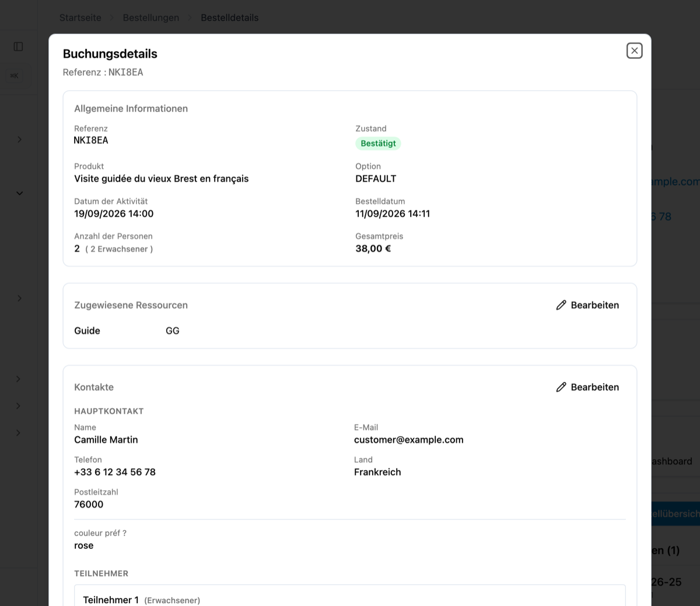Open the Bestellungen breadcrumb link
700x606 pixels.
click(x=151, y=18)
